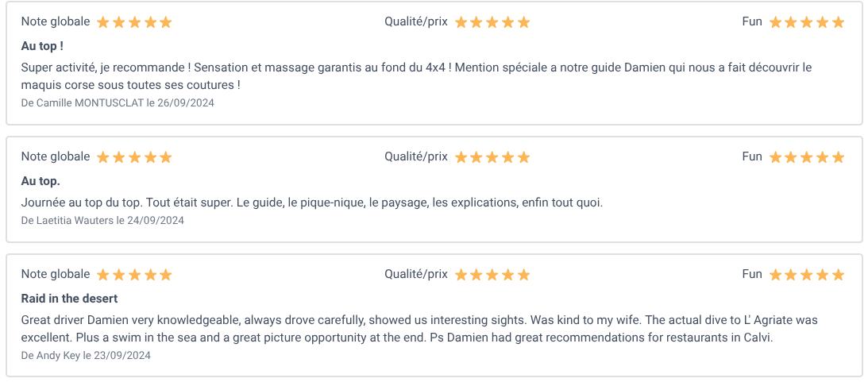Click the 'Note globale' label in Camille's review
The image size is (868, 386).
[x=56, y=21]
